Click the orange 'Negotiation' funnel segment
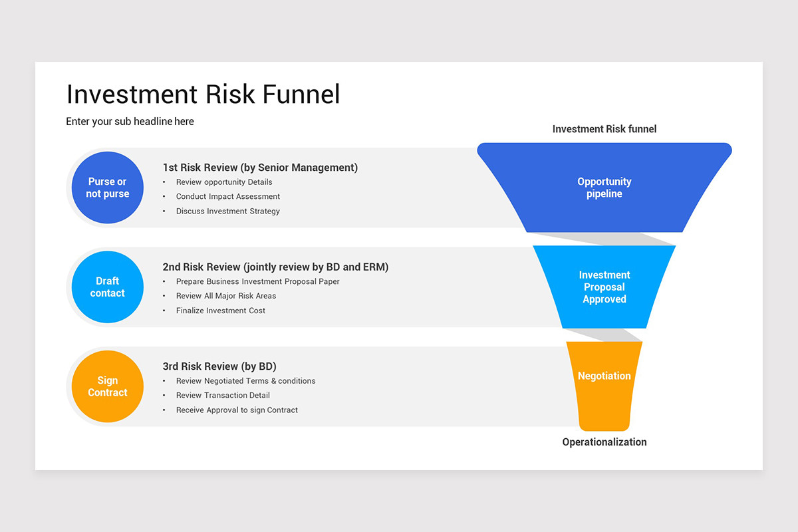798x532 pixels. point(604,376)
